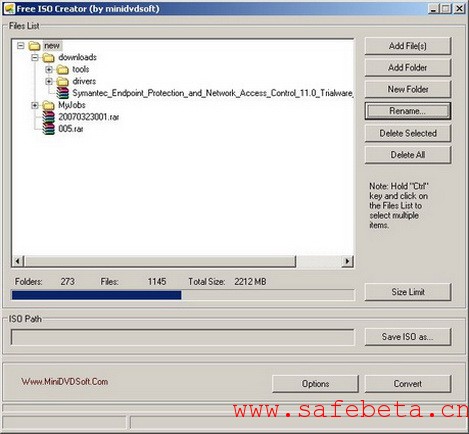Click the file list left scroll arrow
Viewport: 469px width, 434px height.
18,261
